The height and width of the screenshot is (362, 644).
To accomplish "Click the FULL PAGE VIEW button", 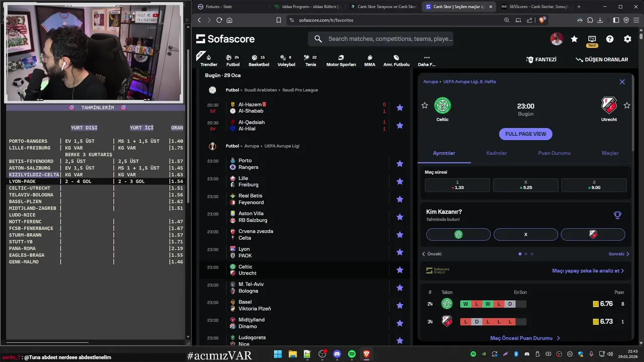I will (x=526, y=134).
